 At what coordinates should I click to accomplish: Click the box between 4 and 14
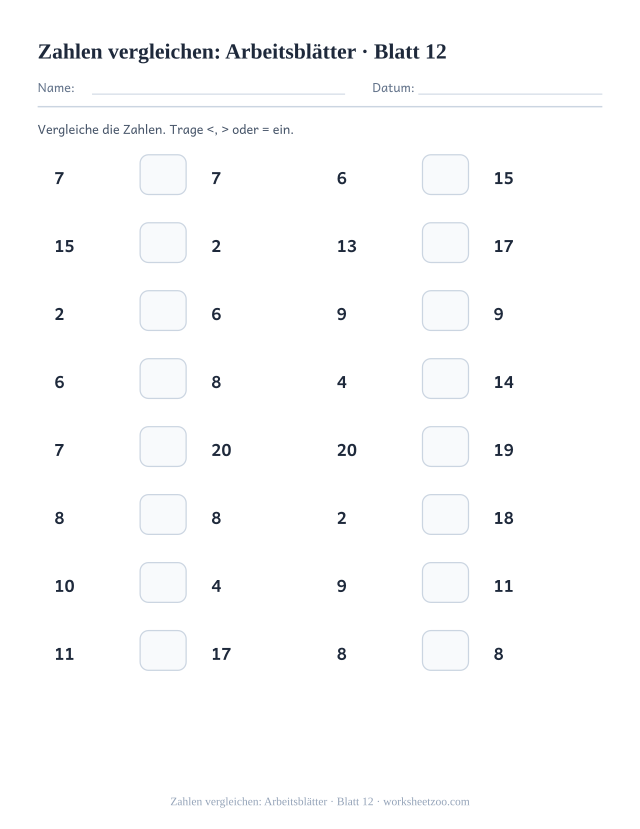pos(445,379)
